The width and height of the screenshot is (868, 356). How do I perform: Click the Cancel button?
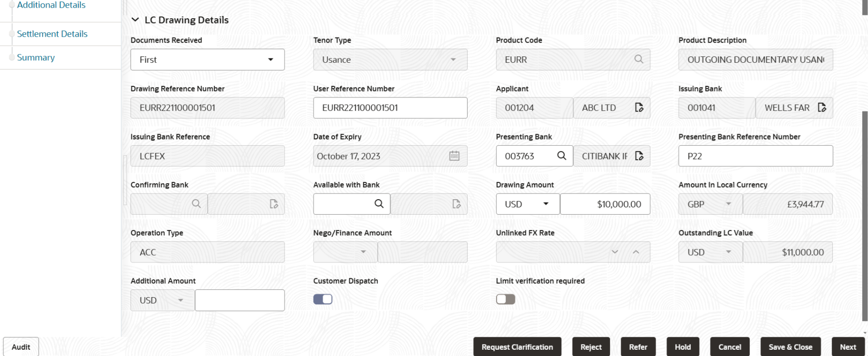pos(729,347)
